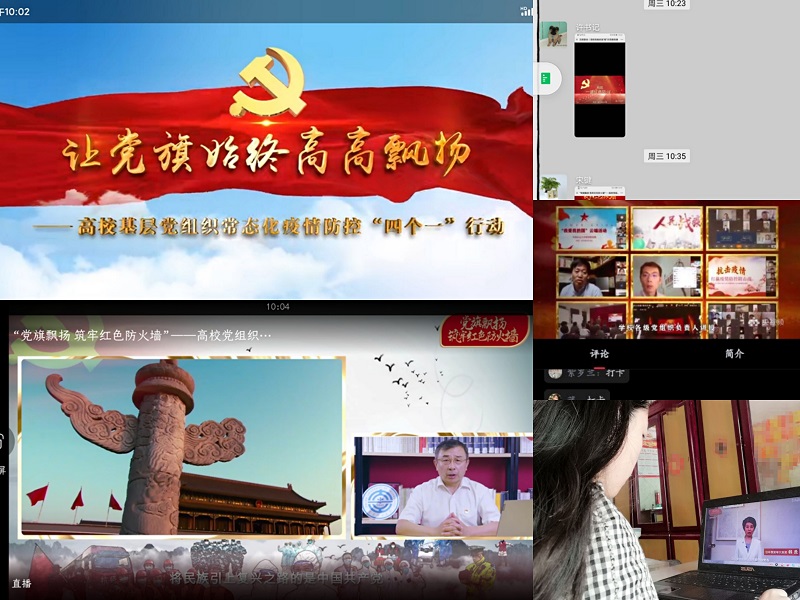Click the sender name 许书记
800x600 pixels.
point(587,27)
